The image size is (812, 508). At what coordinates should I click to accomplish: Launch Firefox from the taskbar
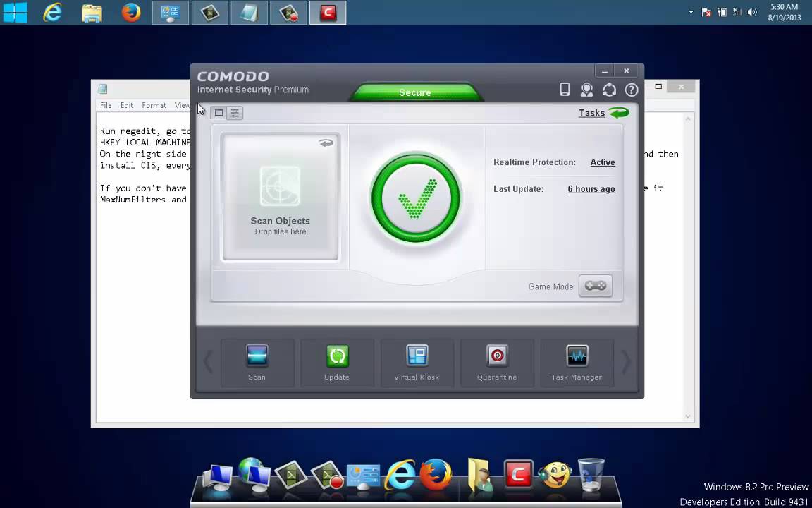131,13
